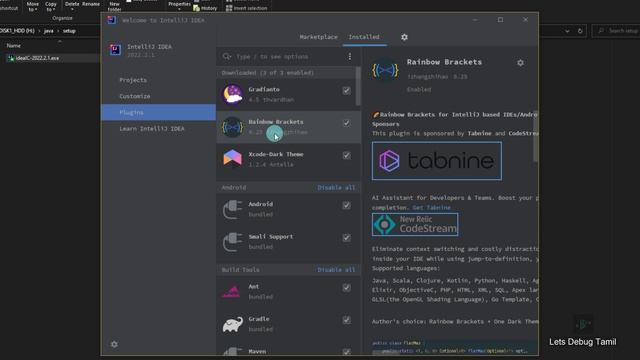Image resolution: width=640 pixels, height=360 pixels.
Task: Click the search magnifier icon in plugins
Action: point(227,56)
